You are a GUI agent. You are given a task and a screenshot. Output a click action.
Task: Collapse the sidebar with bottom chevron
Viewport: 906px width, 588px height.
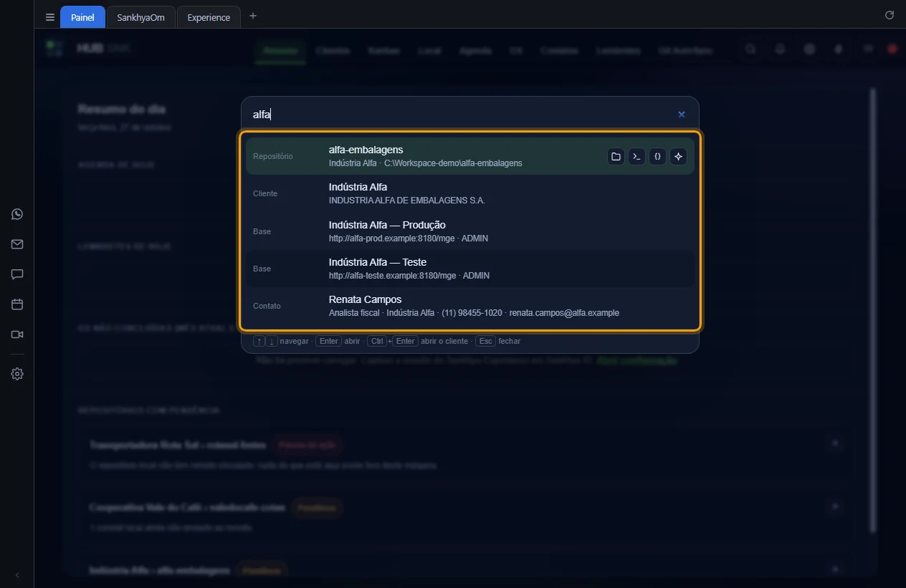coord(17,575)
